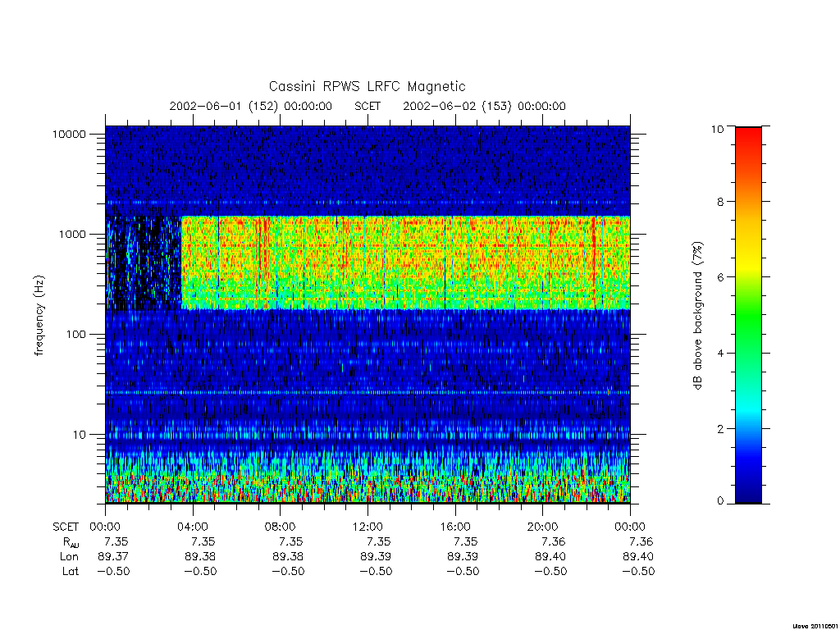Screen dimensions: 840x630
Task: Click the colorbar tick label "2"
Action: pyautogui.click(x=720, y=428)
